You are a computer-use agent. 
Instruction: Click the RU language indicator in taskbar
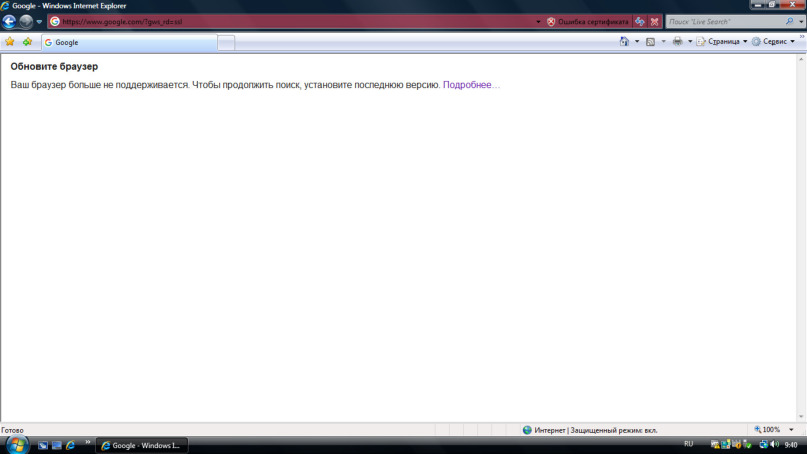pyautogui.click(x=688, y=444)
